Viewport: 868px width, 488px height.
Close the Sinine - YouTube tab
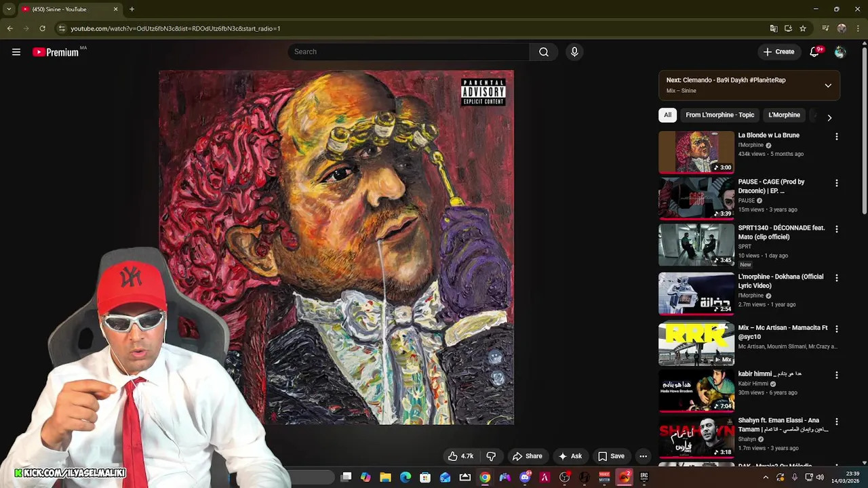click(x=115, y=9)
